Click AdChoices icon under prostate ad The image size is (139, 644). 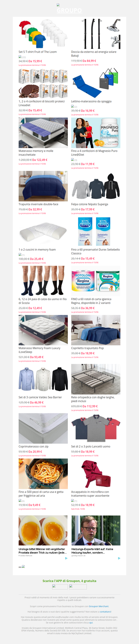[x=66, y=558]
